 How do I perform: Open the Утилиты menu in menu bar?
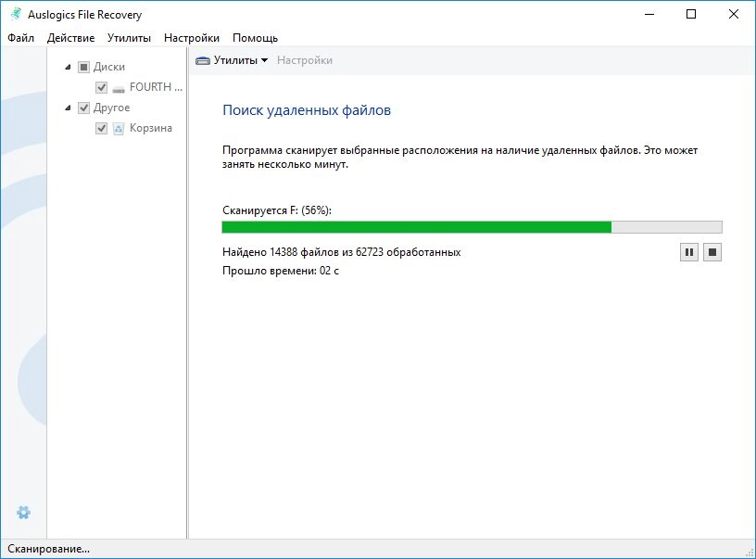coord(129,38)
